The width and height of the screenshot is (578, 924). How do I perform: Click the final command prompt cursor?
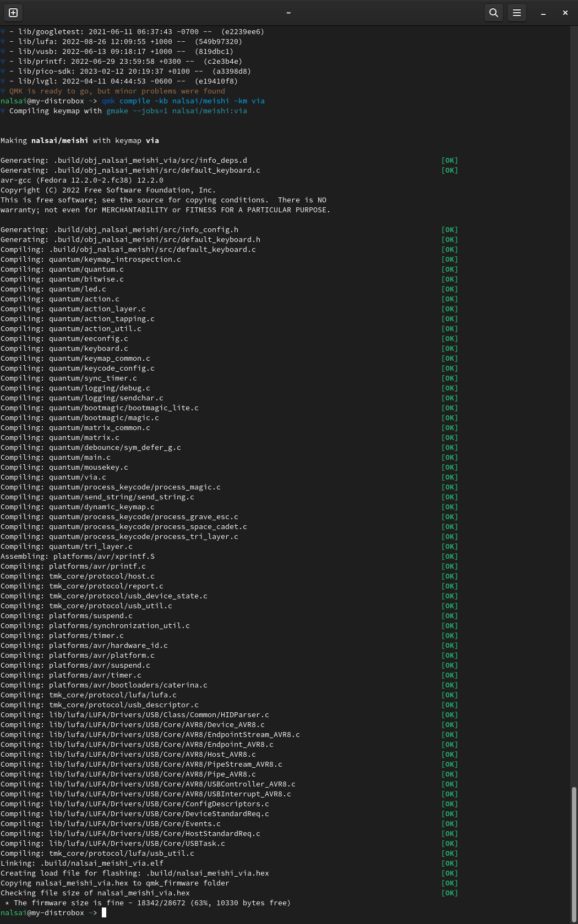(x=104, y=912)
